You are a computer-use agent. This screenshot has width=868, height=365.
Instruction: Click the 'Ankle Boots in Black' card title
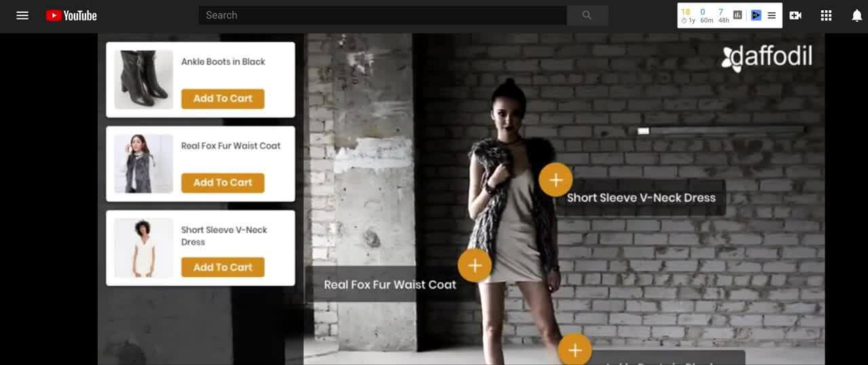(223, 62)
